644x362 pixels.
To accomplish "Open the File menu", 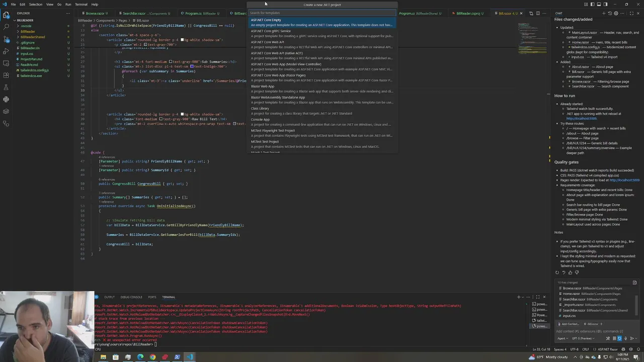I will pos(13,5).
